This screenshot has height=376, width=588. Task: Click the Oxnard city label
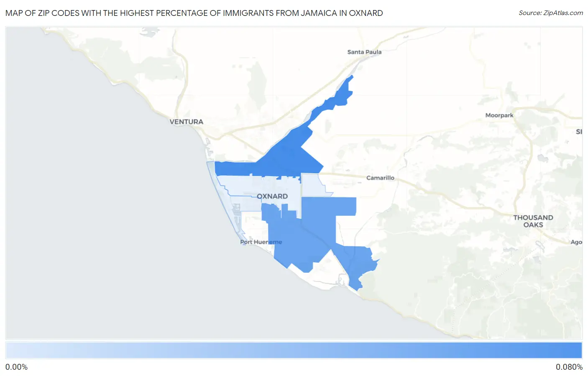272,196
